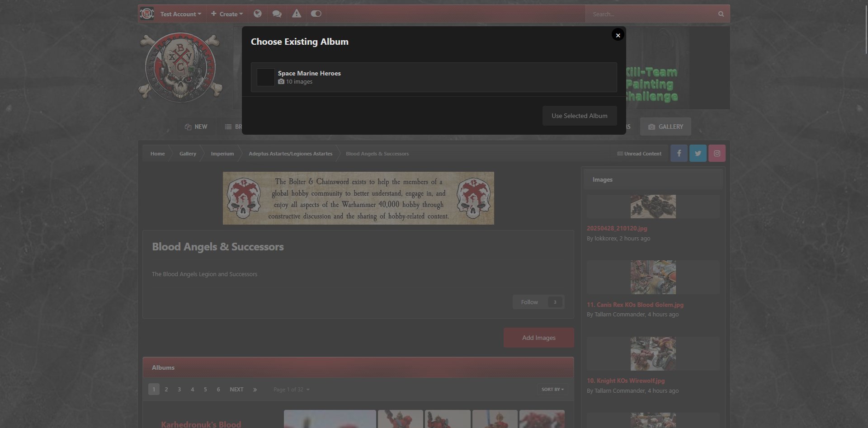Expand the Create menu

(227, 14)
